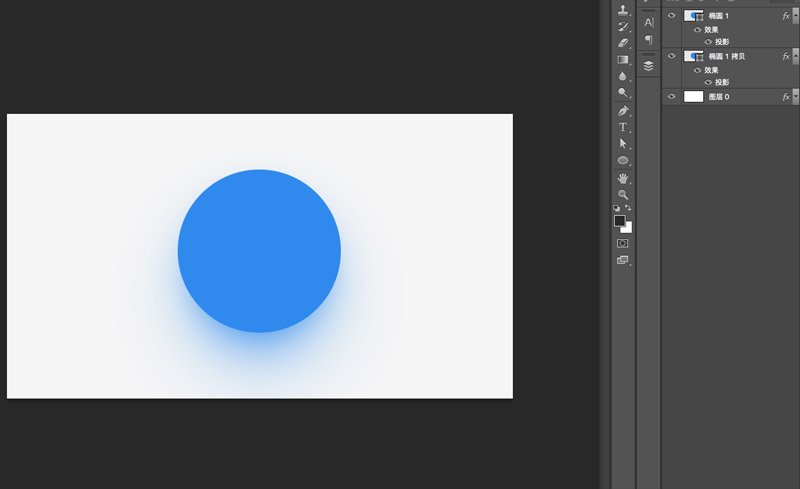Open the Character panel icon
The width and height of the screenshot is (800, 489).
pos(648,22)
